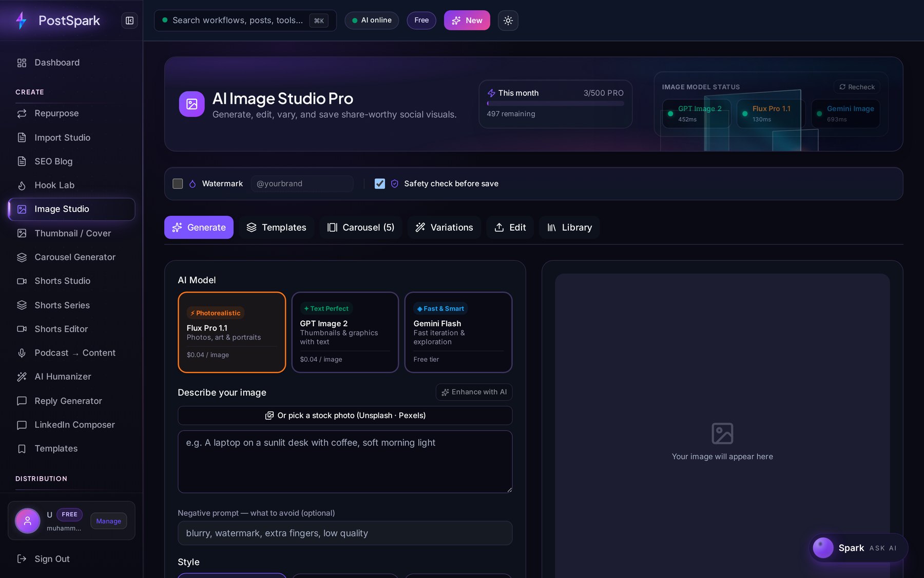Click the monthly usage progress bar

pos(555,104)
